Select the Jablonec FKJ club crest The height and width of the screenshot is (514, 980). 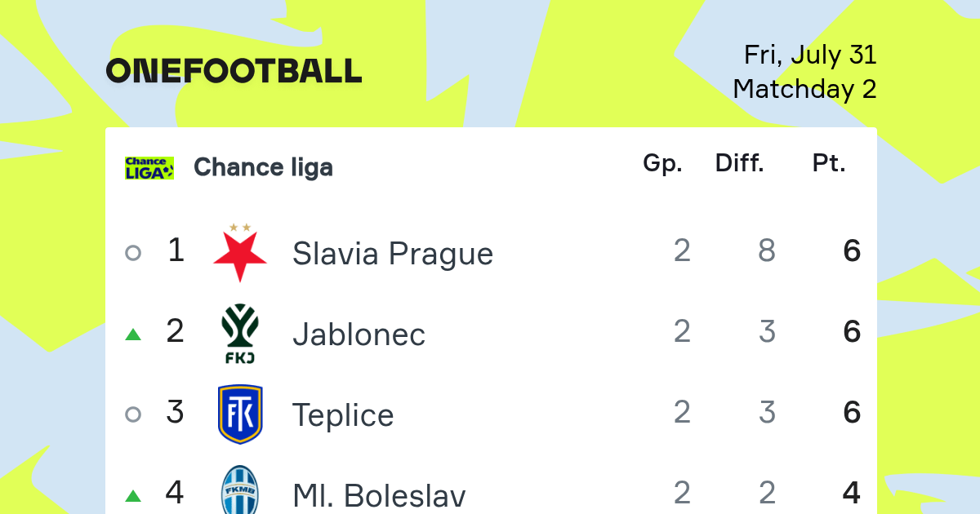[x=240, y=333]
